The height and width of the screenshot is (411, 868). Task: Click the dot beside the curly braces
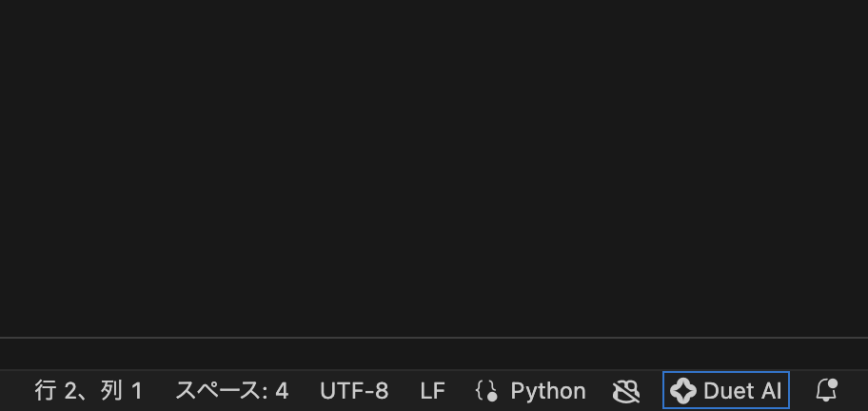click(x=493, y=396)
